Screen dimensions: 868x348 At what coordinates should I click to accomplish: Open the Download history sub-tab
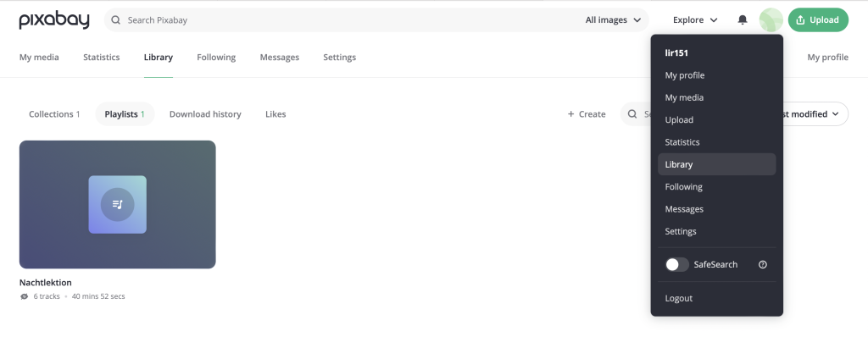click(x=205, y=114)
